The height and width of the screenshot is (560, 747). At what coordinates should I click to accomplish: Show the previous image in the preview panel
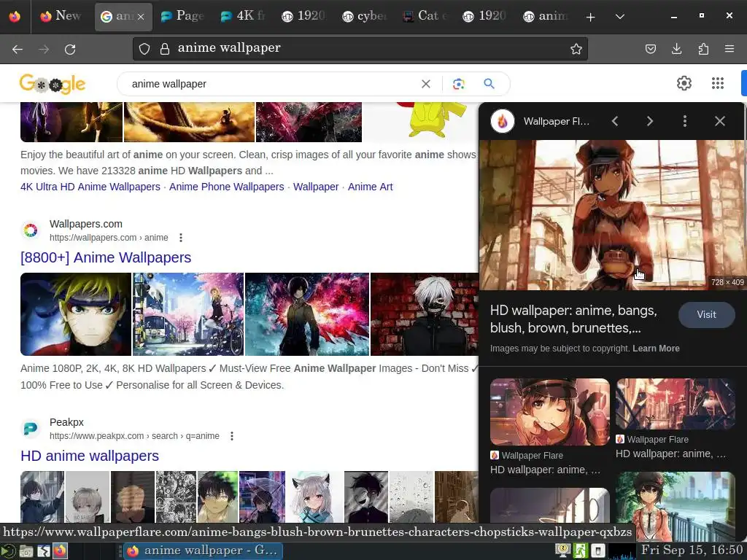(615, 121)
